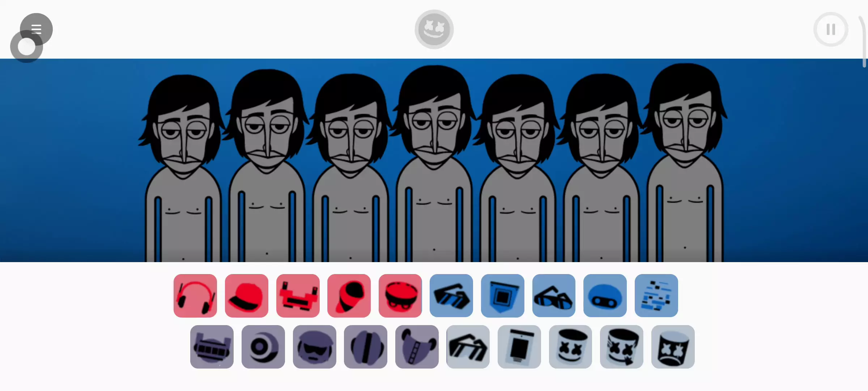Pick the red baseball cap icon

click(x=247, y=296)
